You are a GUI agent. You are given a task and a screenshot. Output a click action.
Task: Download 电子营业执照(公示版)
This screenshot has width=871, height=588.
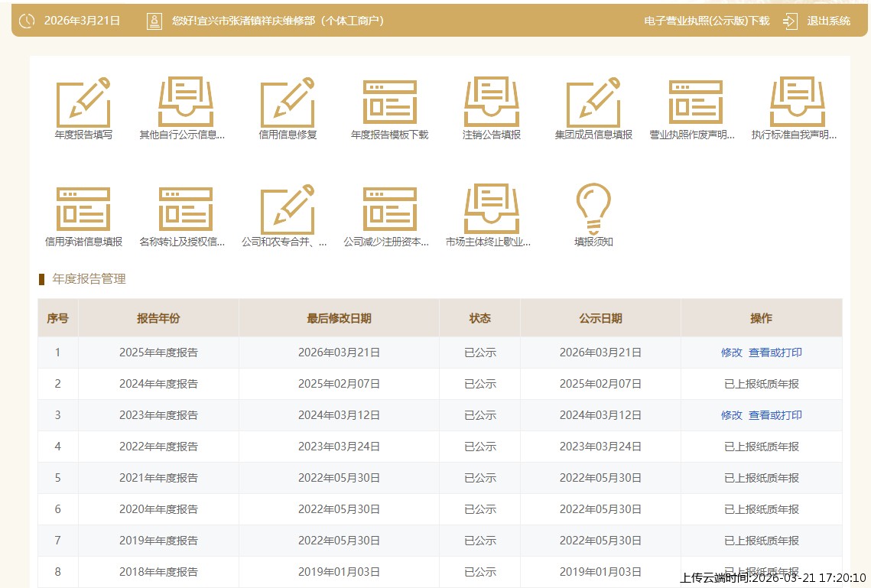pos(707,21)
